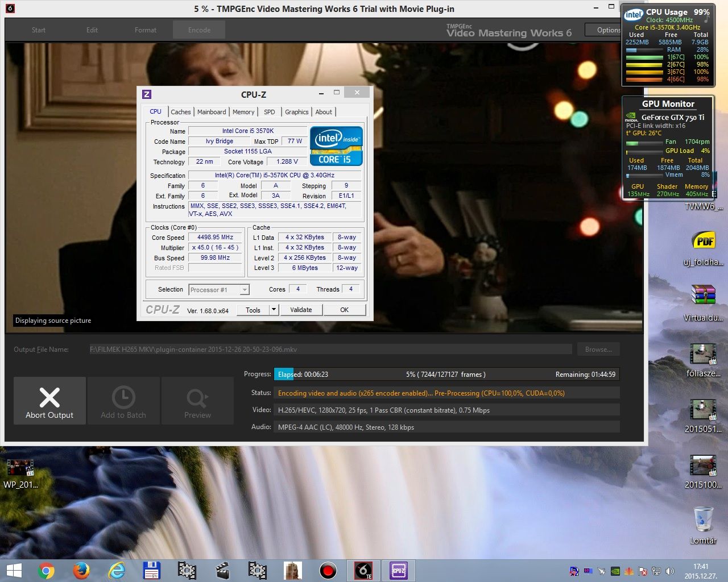Image resolution: width=728 pixels, height=582 pixels.
Task: Click the 4498.95 MHz core speed value
Action: [215, 237]
